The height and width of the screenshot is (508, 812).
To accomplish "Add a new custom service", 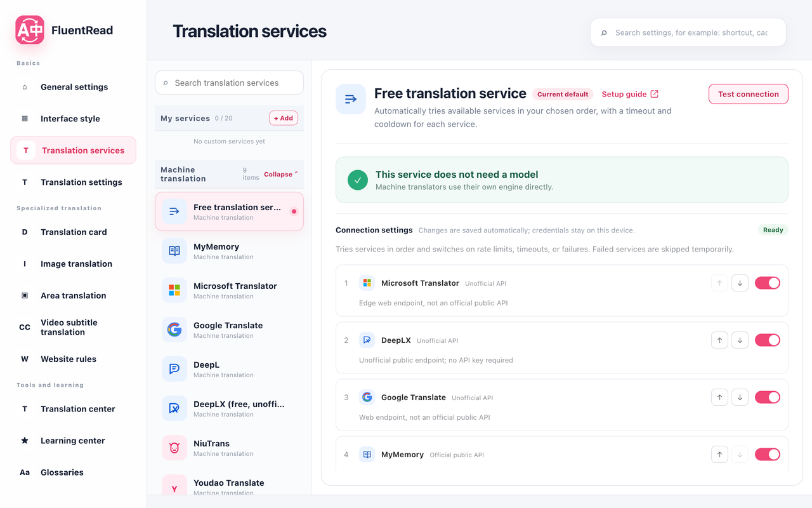I will (x=284, y=118).
